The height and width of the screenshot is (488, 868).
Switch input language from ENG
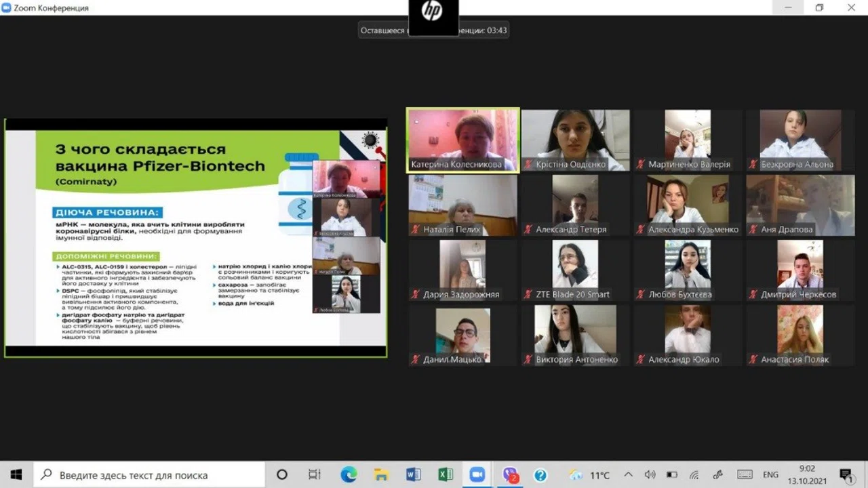(x=770, y=475)
